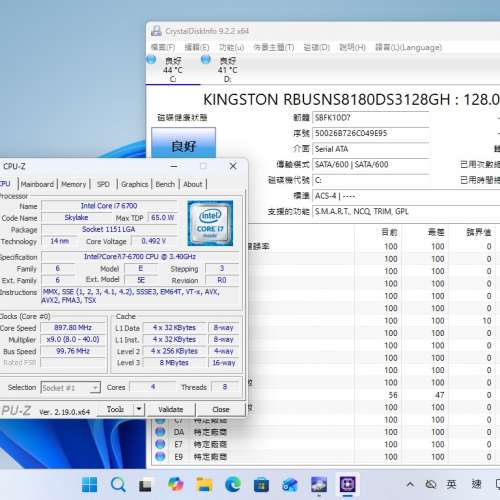Screen dimensions: 500x500
Task: Open the SPD tab
Action: (103, 184)
